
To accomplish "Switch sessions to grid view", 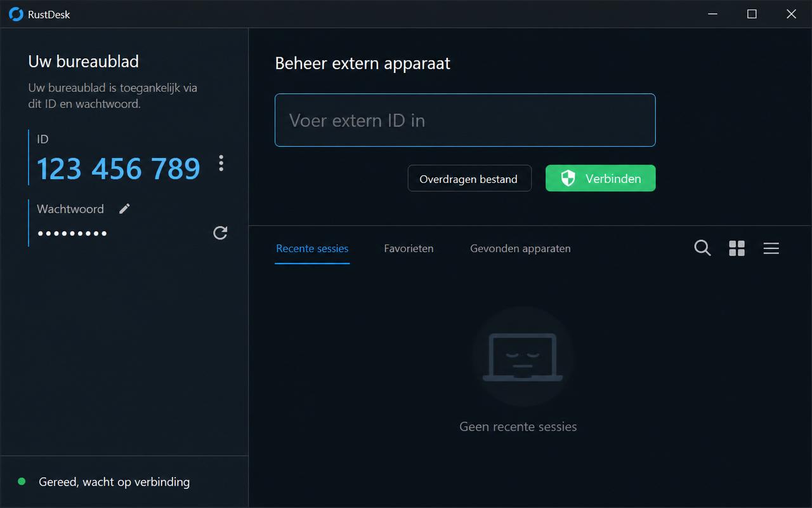I will 737,248.
